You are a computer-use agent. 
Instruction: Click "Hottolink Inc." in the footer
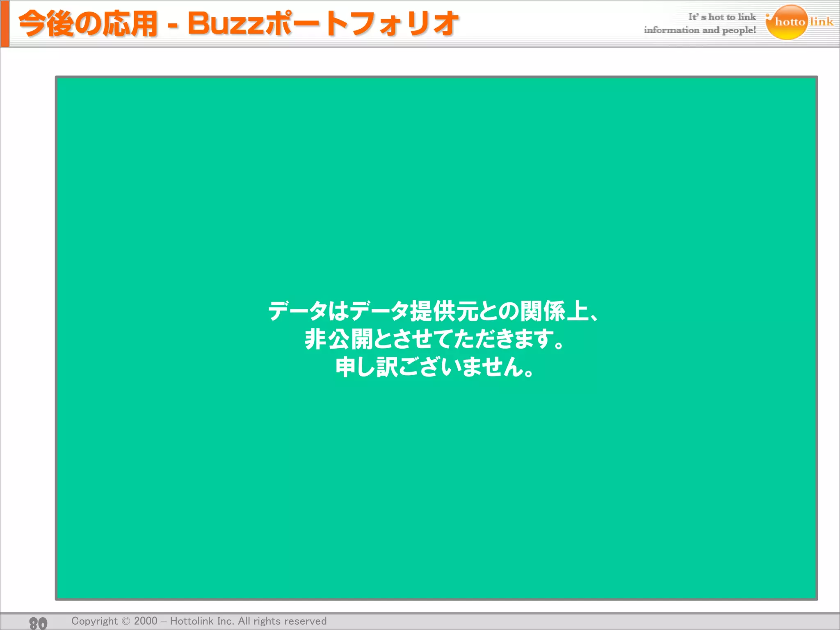pos(202,621)
